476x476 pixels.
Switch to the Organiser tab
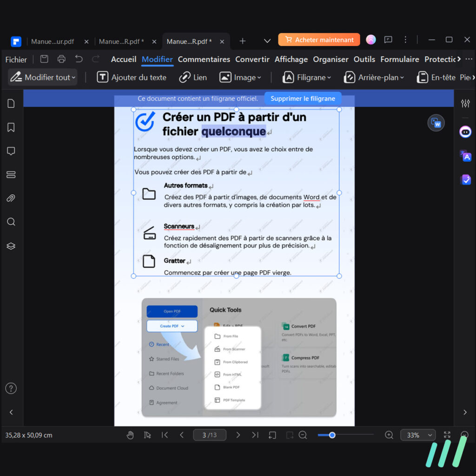(331, 59)
